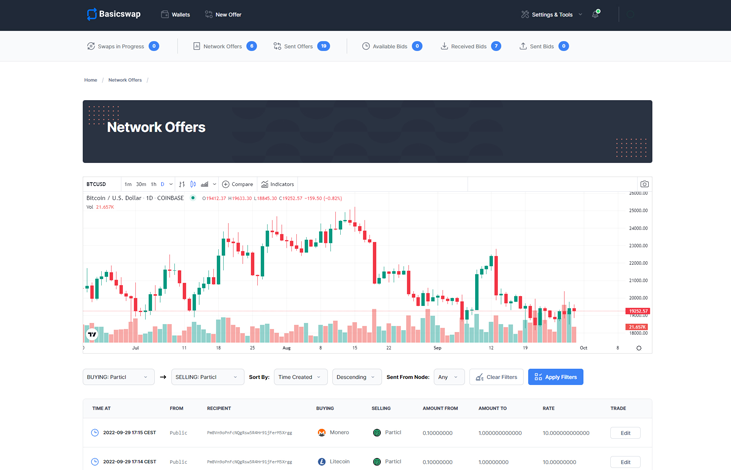Select the bars chart style icon
The width and height of the screenshot is (731, 470).
click(182, 184)
